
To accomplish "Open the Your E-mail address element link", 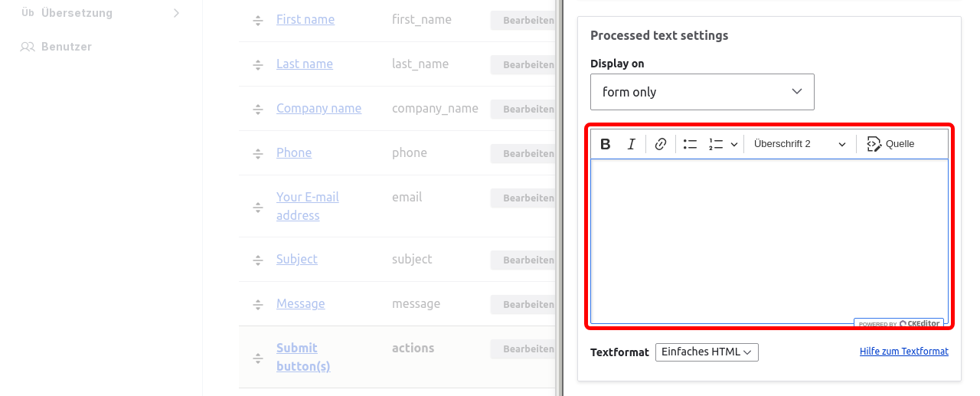I will coord(308,206).
